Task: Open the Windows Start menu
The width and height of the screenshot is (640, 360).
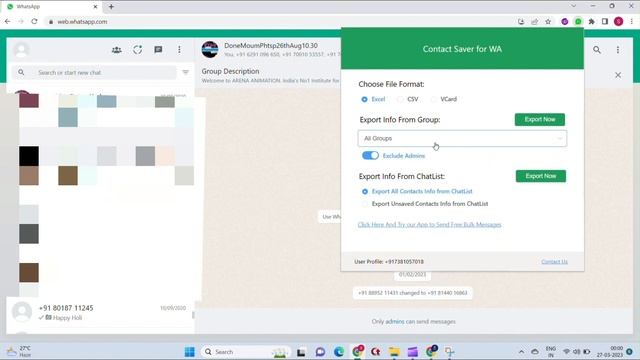Action: coord(189,351)
